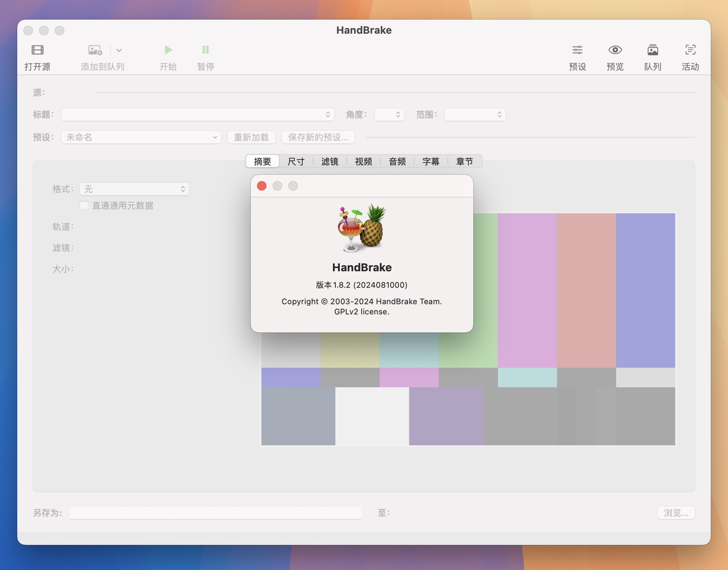Click the 滤镜: label in the summary panel
This screenshot has width=728, height=570.
tap(63, 248)
